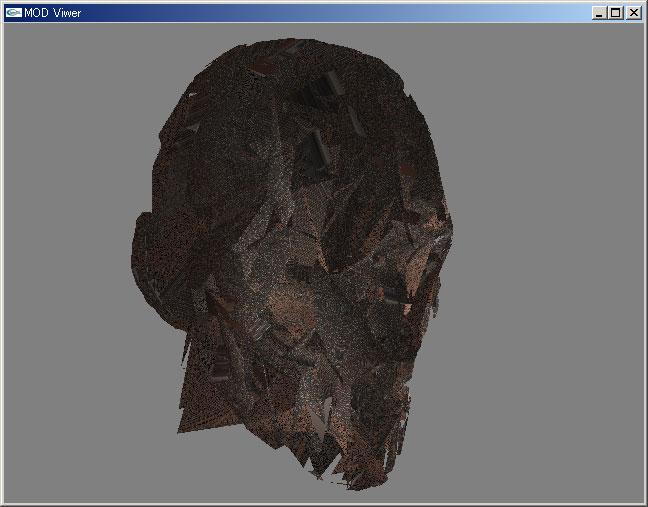Click the "MOD Viewer" title text
This screenshot has width=648, height=507.
(54, 13)
